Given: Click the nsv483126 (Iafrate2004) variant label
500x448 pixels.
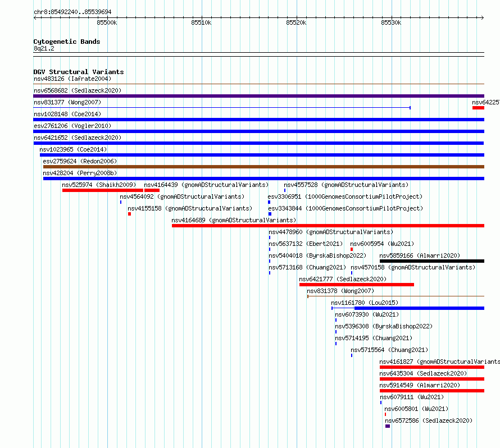Looking at the screenshot, I should [72, 79].
